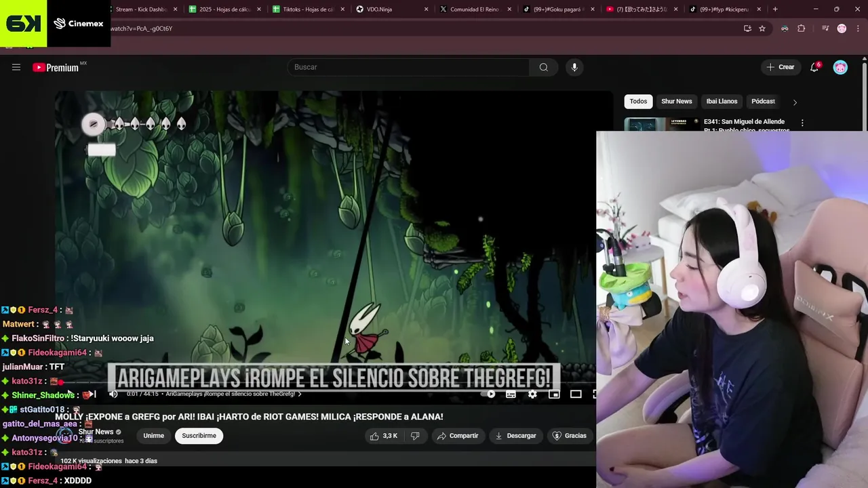Viewport: 868px width, 488px height.
Task: Switch to the #Goku pagará TikTok tab
Action: point(557,9)
